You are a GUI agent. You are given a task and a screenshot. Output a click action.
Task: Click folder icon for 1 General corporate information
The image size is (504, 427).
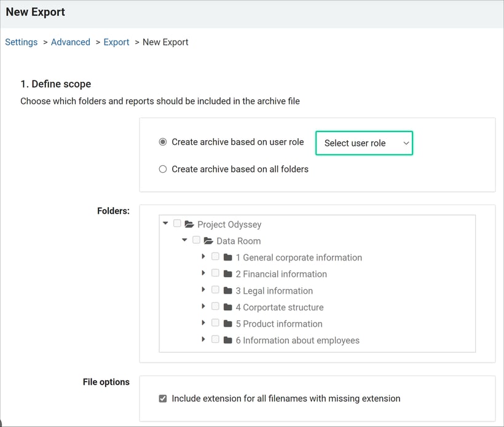click(228, 257)
